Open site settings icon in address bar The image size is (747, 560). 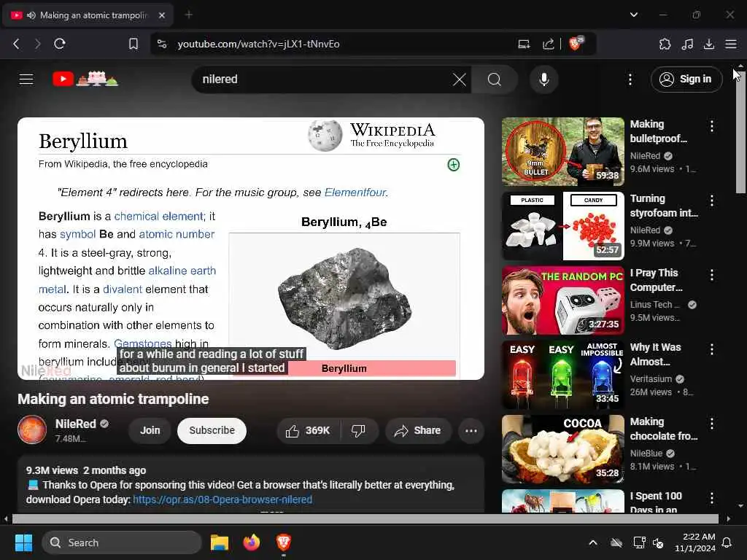click(162, 44)
